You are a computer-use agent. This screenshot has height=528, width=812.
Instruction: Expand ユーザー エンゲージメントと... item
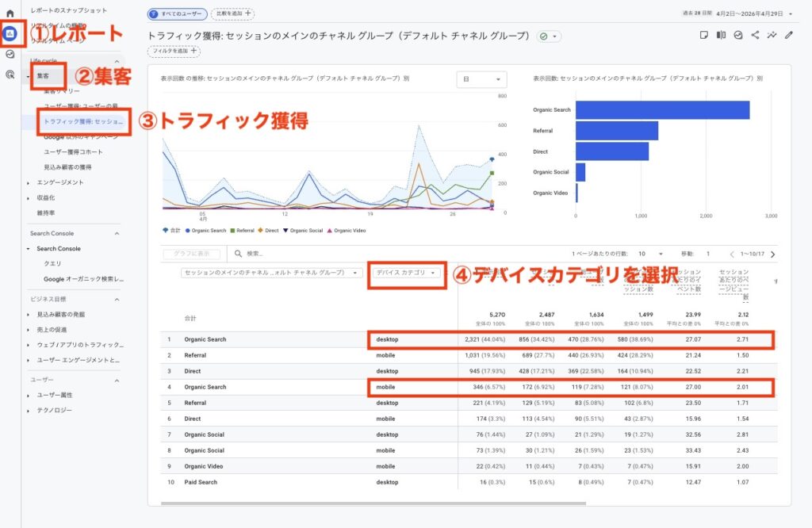28,360
